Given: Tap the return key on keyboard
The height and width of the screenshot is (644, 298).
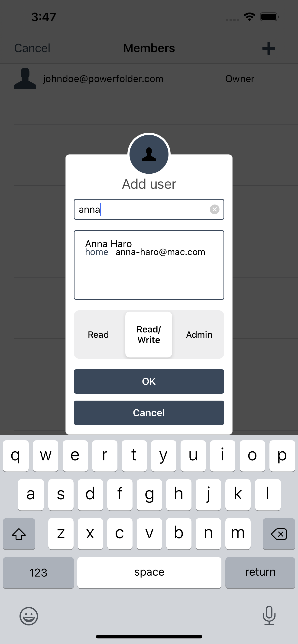Looking at the screenshot, I should click(x=260, y=573).
